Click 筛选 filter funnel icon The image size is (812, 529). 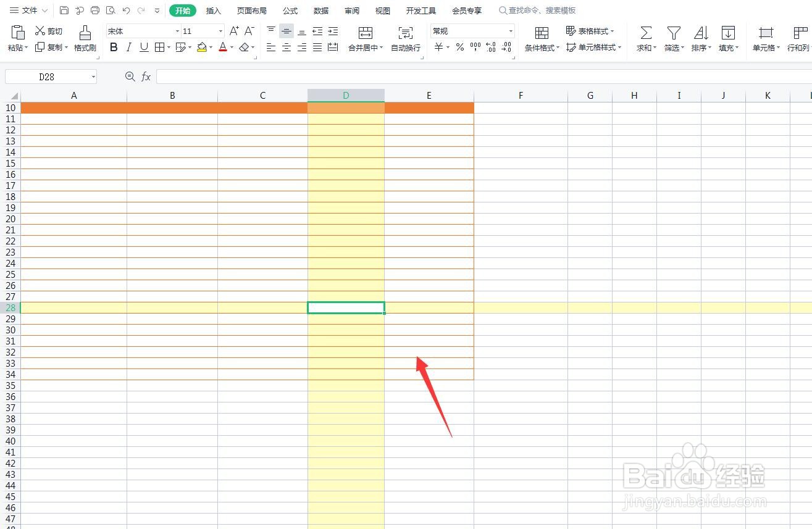pyautogui.click(x=674, y=33)
